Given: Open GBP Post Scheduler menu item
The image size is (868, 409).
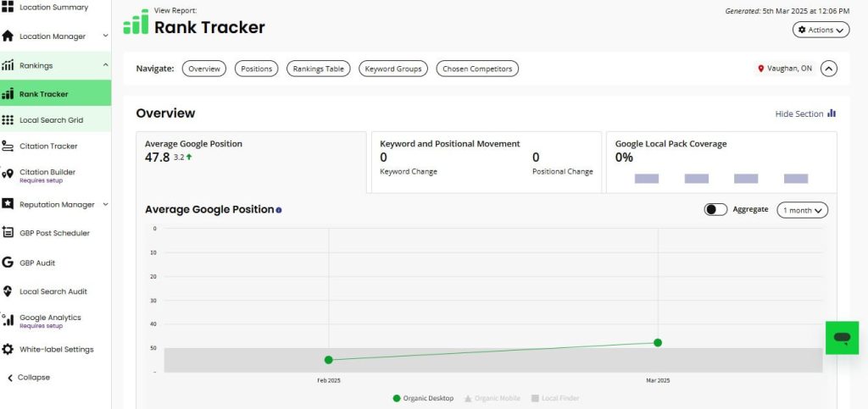Looking at the screenshot, I should click(x=55, y=233).
